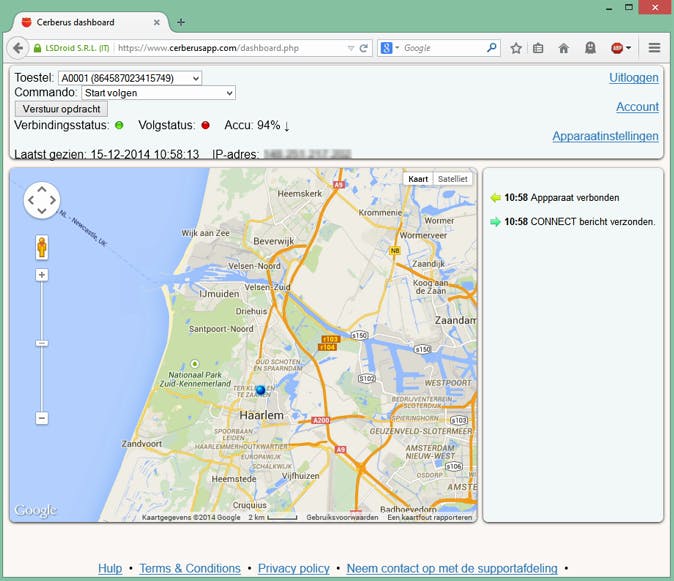This screenshot has width=674, height=581.
Task: Open Adblock Plus dropdown arrow
Action: coord(628,48)
